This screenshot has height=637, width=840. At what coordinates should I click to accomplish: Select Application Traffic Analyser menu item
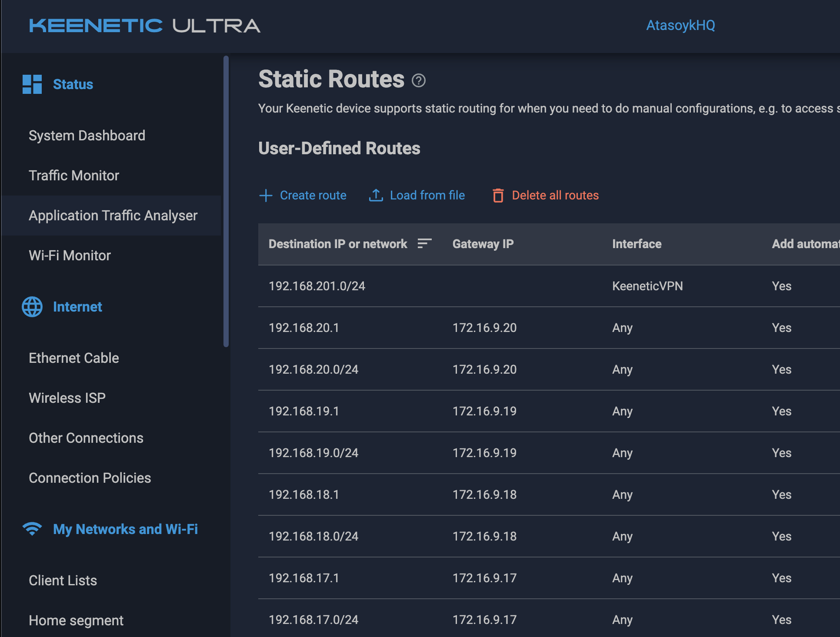click(113, 216)
